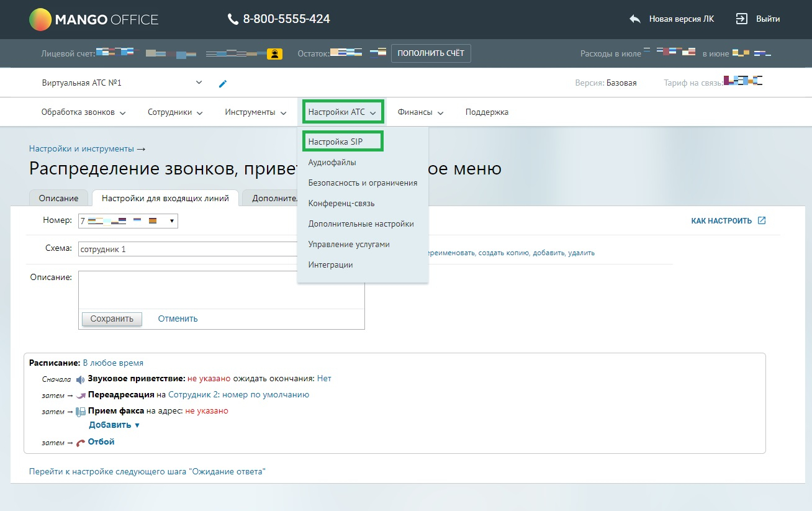Click the yellow operator badge icon
This screenshot has width=812, height=511.
(275, 54)
